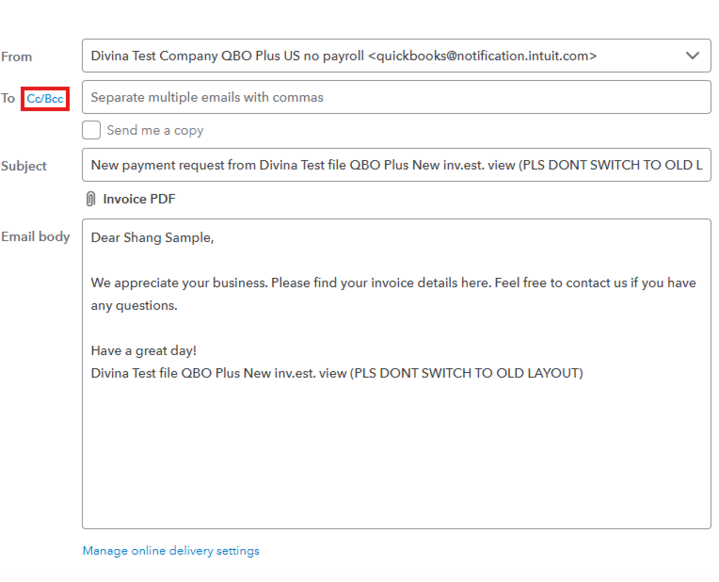Click the To field label
This screenshot has height=582, width=719.
pyautogui.click(x=8, y=98)
